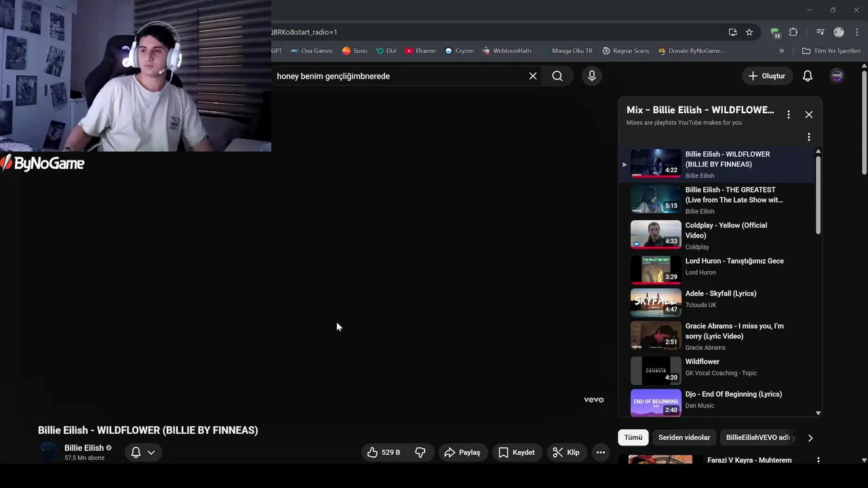Close the Mix playlist panel

[x=809, y=115]
